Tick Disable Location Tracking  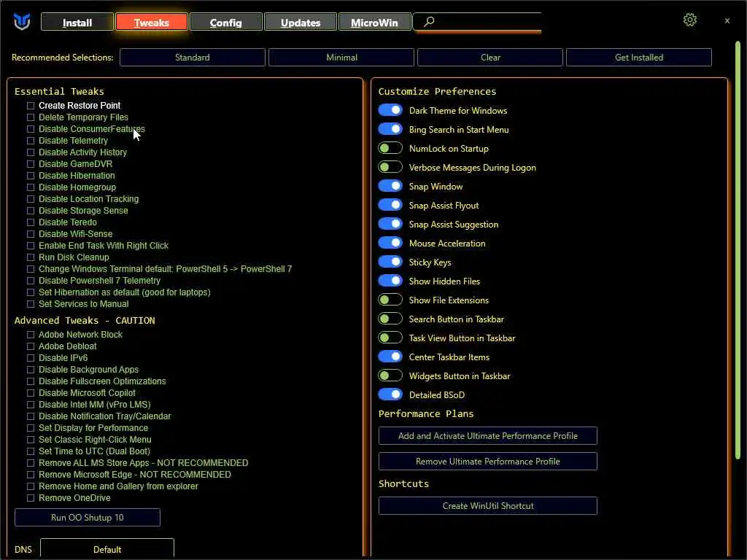(31, 199)
